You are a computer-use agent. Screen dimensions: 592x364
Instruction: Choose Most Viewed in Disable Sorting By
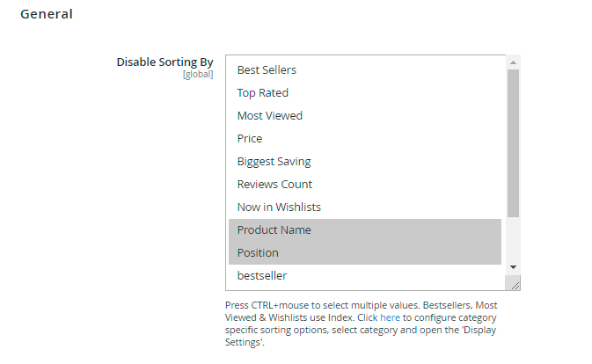click(x=269, y=116)
